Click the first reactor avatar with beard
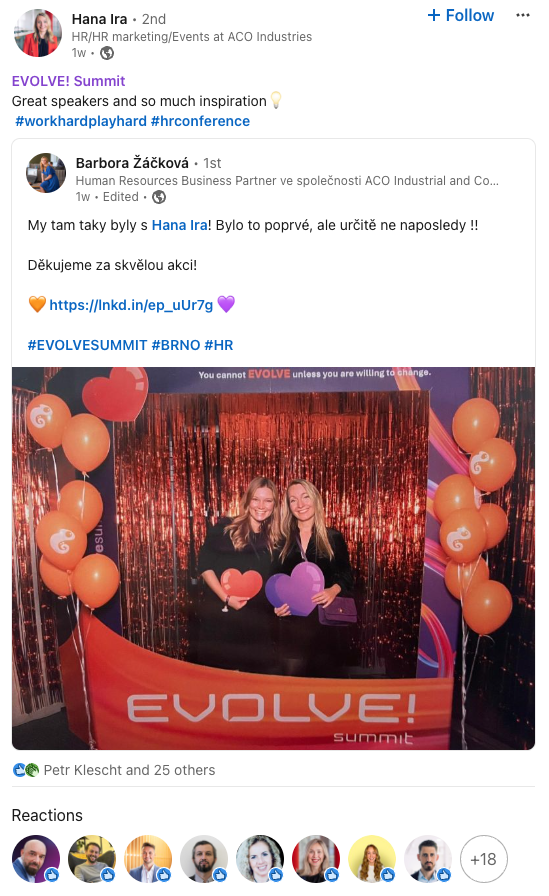The image size is (549, 896). (36, 859)
